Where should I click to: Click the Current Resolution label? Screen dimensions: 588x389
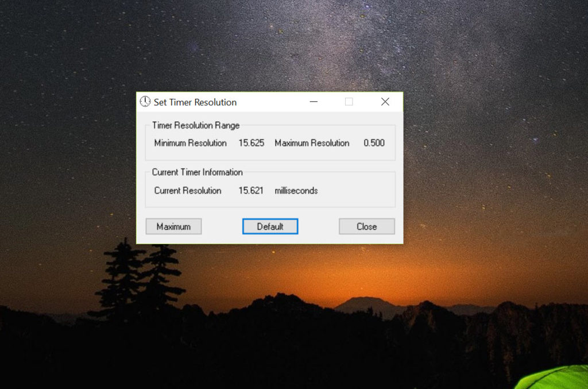coord(187,191)
